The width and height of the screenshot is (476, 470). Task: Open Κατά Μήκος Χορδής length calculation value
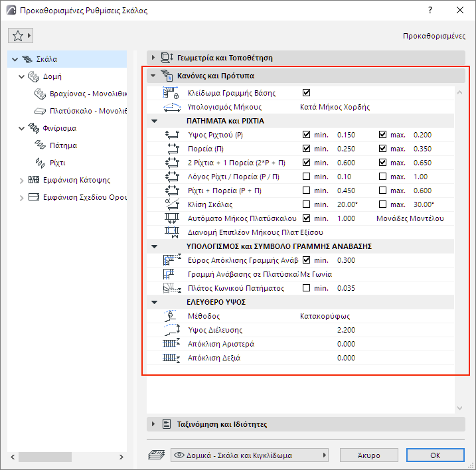pos(335,107)
